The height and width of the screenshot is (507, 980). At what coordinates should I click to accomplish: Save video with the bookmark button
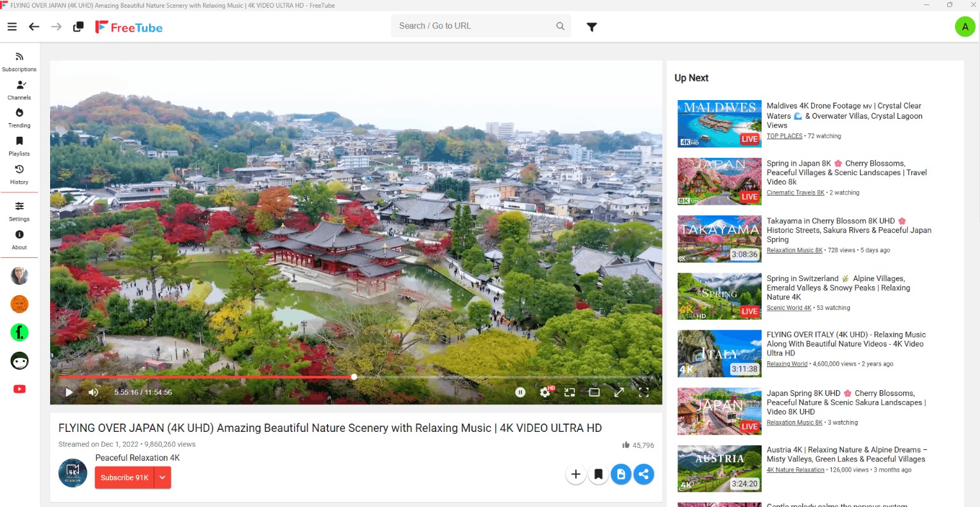coord(598,474)
